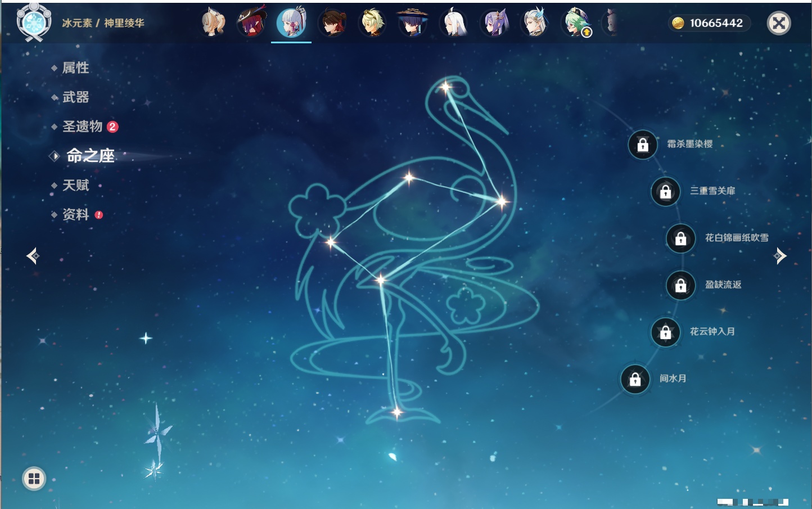Image resolution: width=812 pixels, height=509 pixels.
Task: Open locked constellation 花白锦画纸吹雪
Action: (x=681, y=238)
